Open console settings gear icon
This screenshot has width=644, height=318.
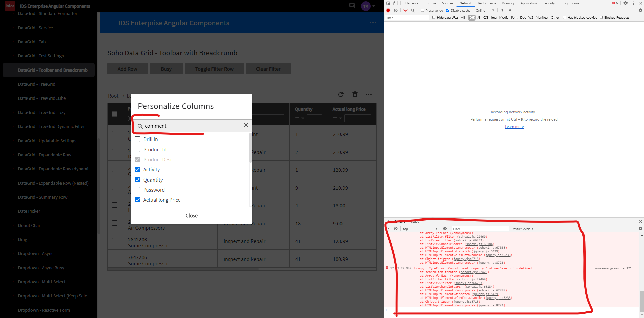640,229
